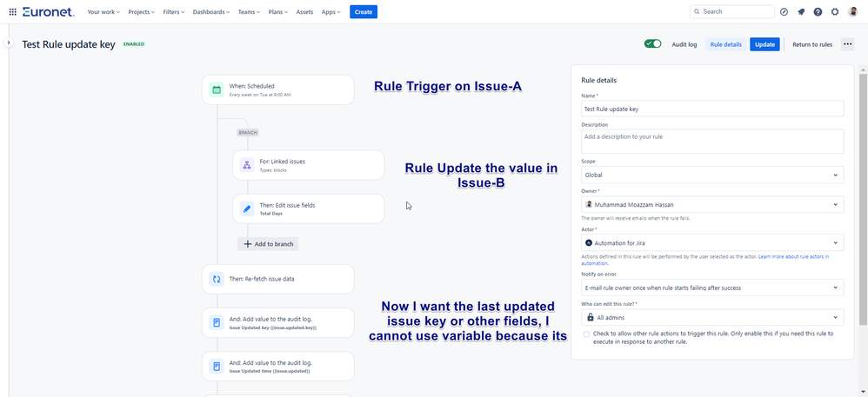
Task: Check allow other rule actions to trigger
Action: 586,334
